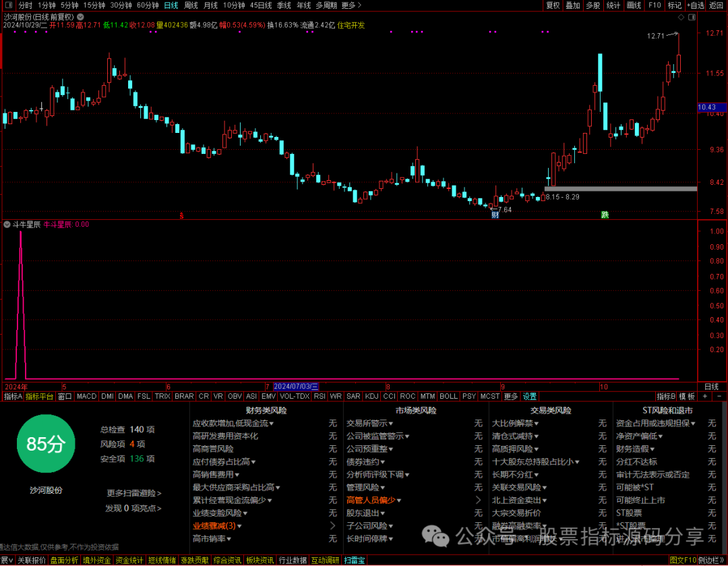Viewport: 728px width, 566px height.
Task: Switch indicator to BOLL
Action: click(448, 397)
